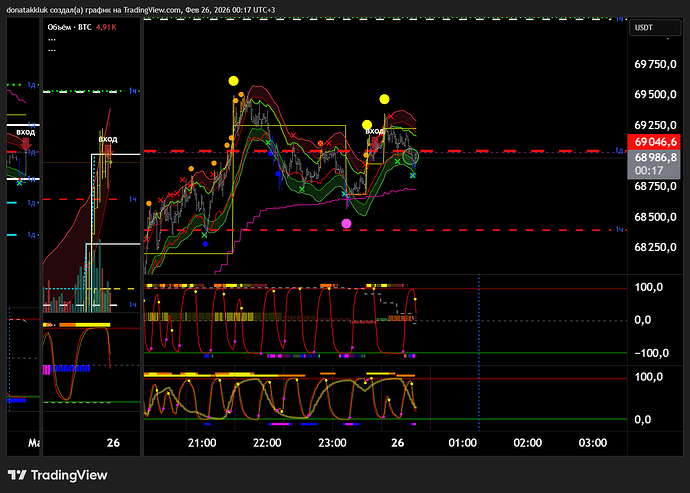Image resolution: width=690 pixels, height=493 pixels.
Task: Click the "вход" label in the main chart
Action: [x=374, y=131]
